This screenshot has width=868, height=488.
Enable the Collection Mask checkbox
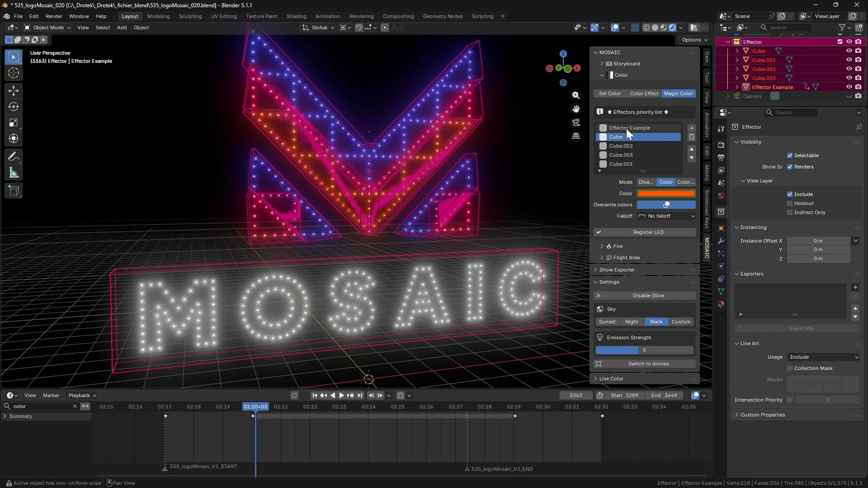(790, 368)
